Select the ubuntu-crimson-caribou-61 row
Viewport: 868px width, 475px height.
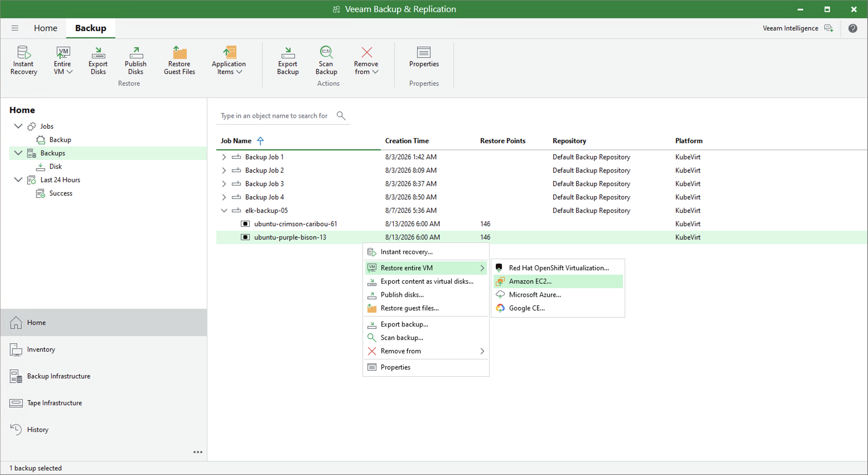[x=542, y=224]
